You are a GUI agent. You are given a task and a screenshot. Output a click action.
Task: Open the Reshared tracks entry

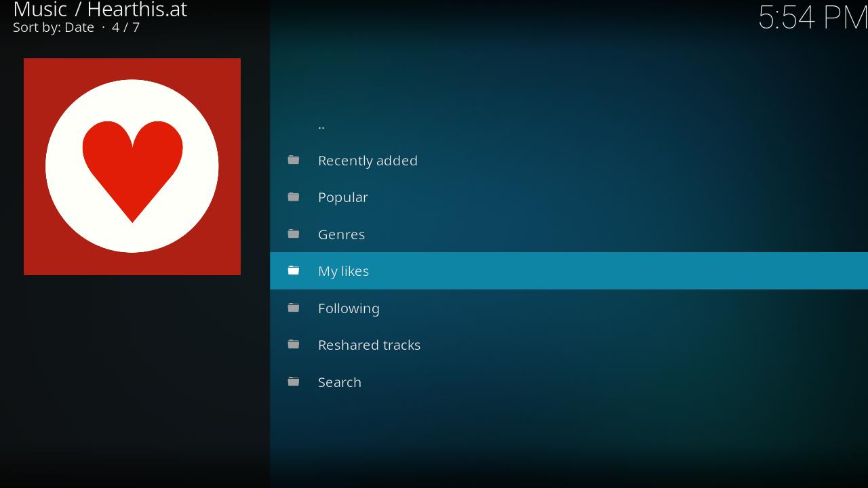click(x=369, y=345)
